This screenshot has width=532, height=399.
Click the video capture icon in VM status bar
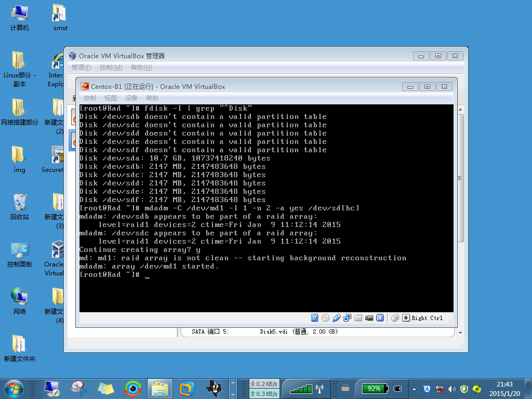[369, 318]
